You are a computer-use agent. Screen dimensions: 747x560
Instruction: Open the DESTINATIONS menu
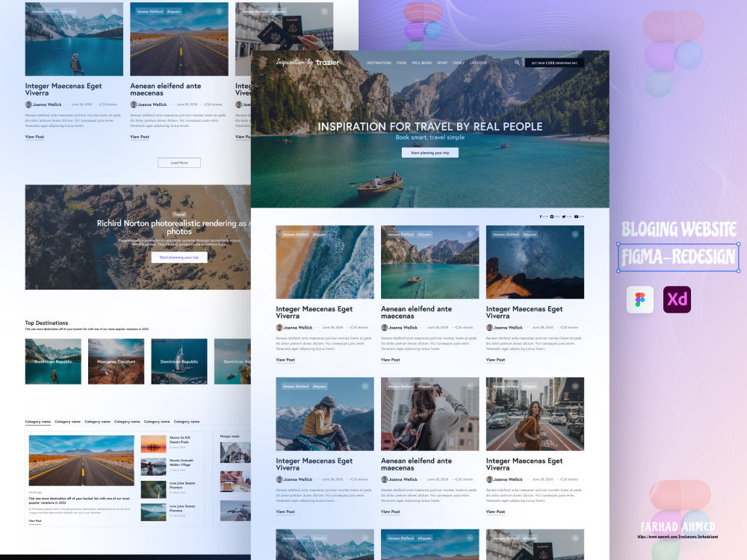tap(379, 63)
